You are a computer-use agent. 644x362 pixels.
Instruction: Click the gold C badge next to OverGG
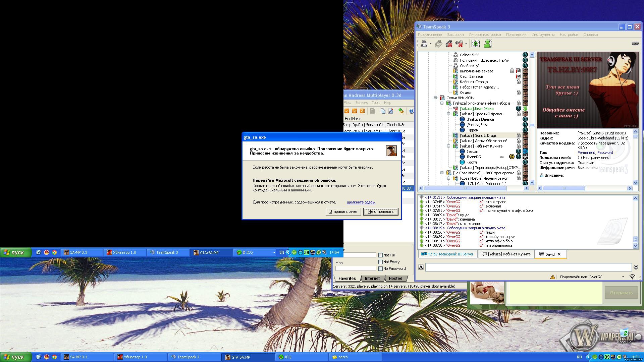coord(512,157)
